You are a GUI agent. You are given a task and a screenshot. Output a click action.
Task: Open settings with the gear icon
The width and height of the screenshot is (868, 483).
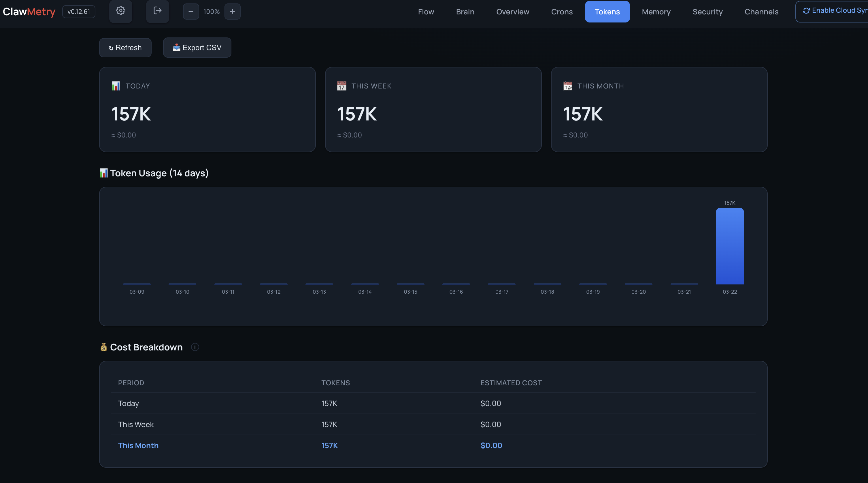[x=121, y=11]
